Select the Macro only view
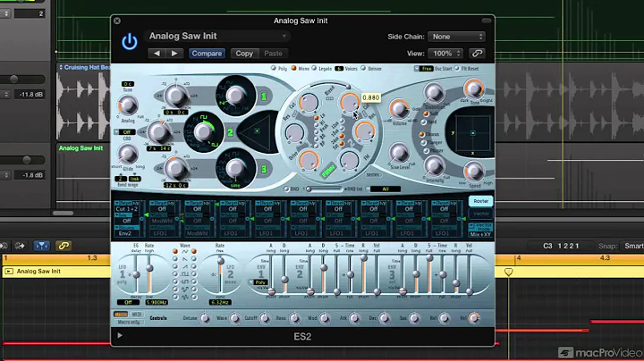This screenshot has height=361, width=644. coord(129,322)
